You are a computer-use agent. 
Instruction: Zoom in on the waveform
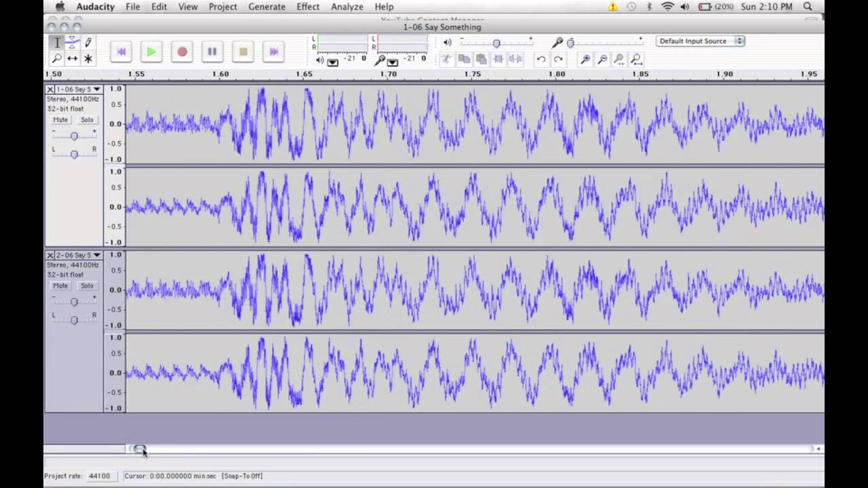point(585,59)
